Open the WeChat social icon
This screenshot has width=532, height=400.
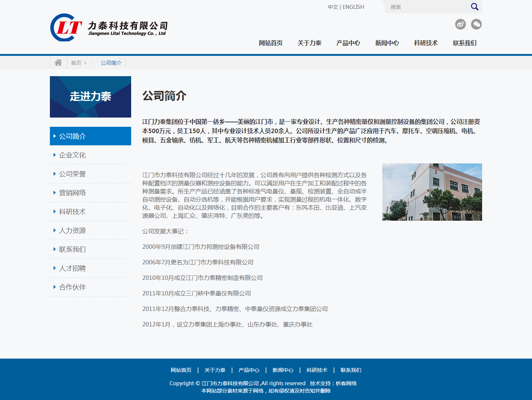pos(476,24)
